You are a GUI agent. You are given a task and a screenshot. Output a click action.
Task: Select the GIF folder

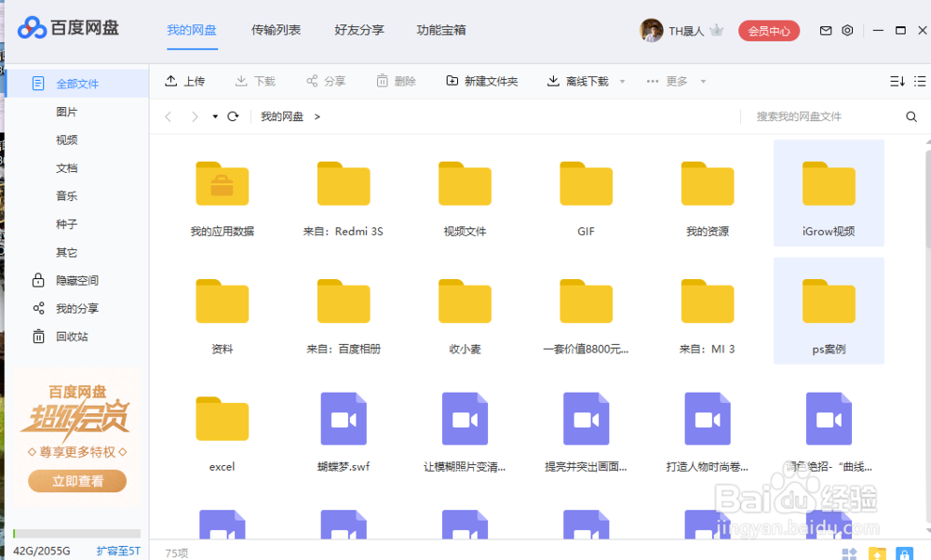586,199
